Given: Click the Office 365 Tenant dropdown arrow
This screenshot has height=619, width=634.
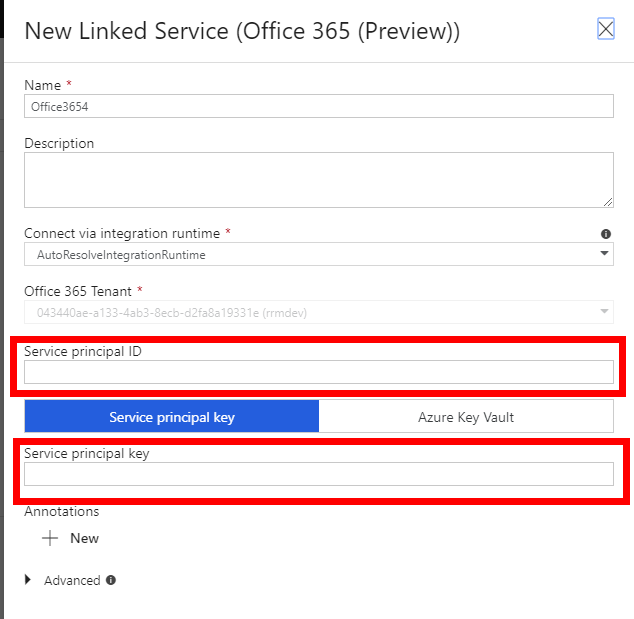Looking at the screenshot, I should (x=604, y=312).
